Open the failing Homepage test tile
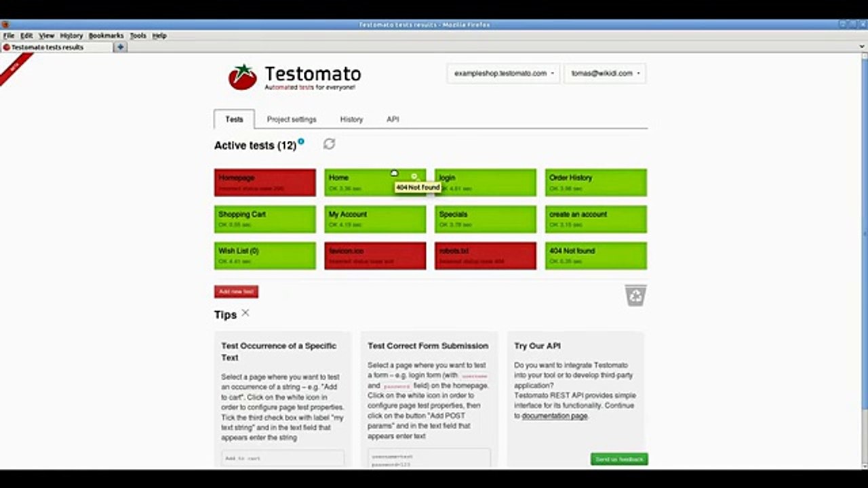Image resolution: width=868 pixels, height=488 pixels. (265, 182)
